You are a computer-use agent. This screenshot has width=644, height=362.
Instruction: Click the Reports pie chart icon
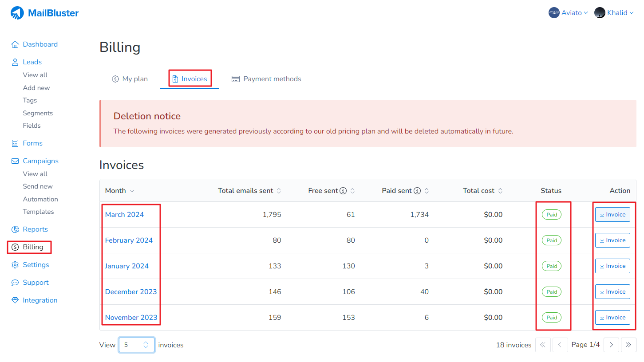(15, 229)
